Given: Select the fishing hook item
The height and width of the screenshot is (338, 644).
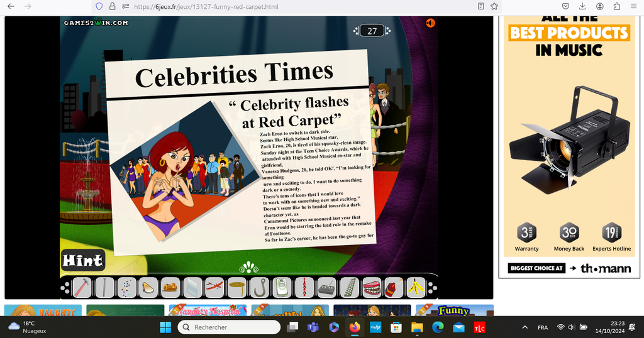Looking at the screenshot, I should click(258, 287).
